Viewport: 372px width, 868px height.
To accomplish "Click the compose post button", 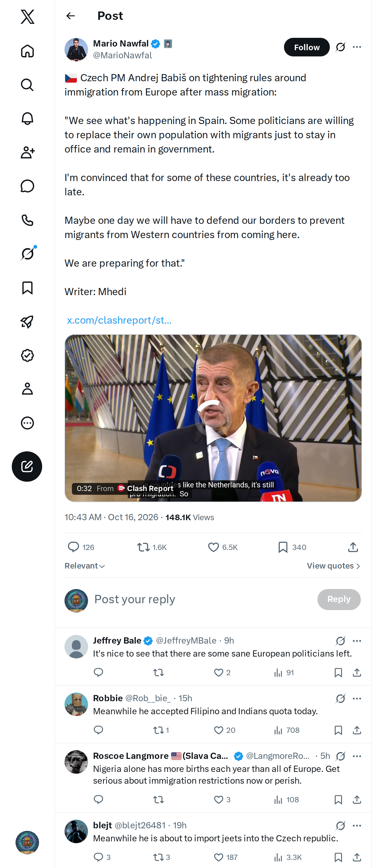I will (x=27, y=466).
